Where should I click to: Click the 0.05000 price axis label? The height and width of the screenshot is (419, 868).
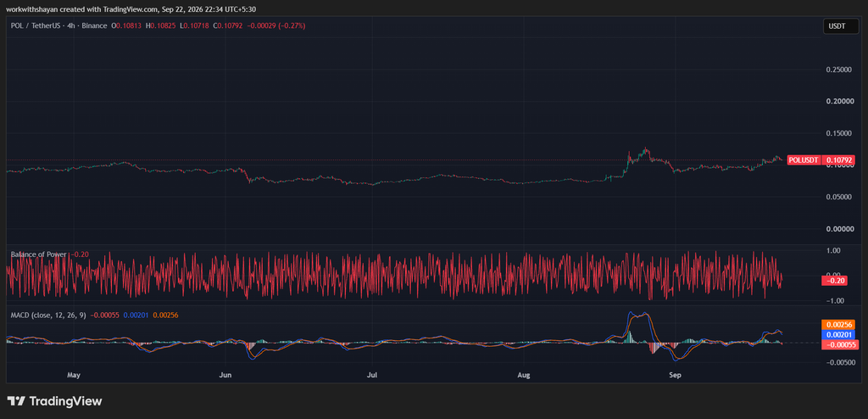coord(837,198)
